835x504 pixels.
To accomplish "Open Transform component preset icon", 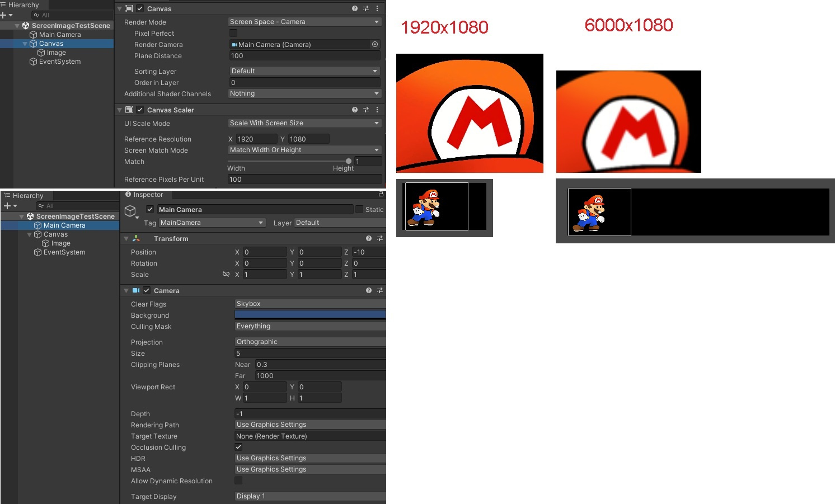I will [x=380, y=238].
